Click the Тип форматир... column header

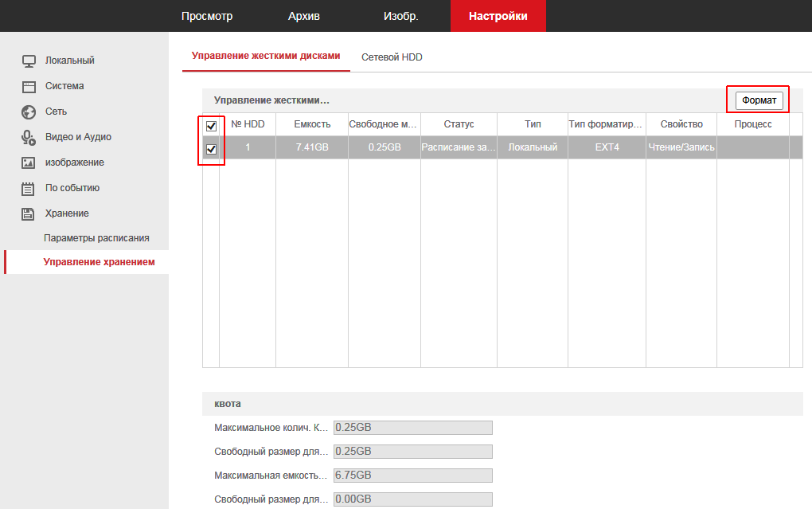pos(607,124)
